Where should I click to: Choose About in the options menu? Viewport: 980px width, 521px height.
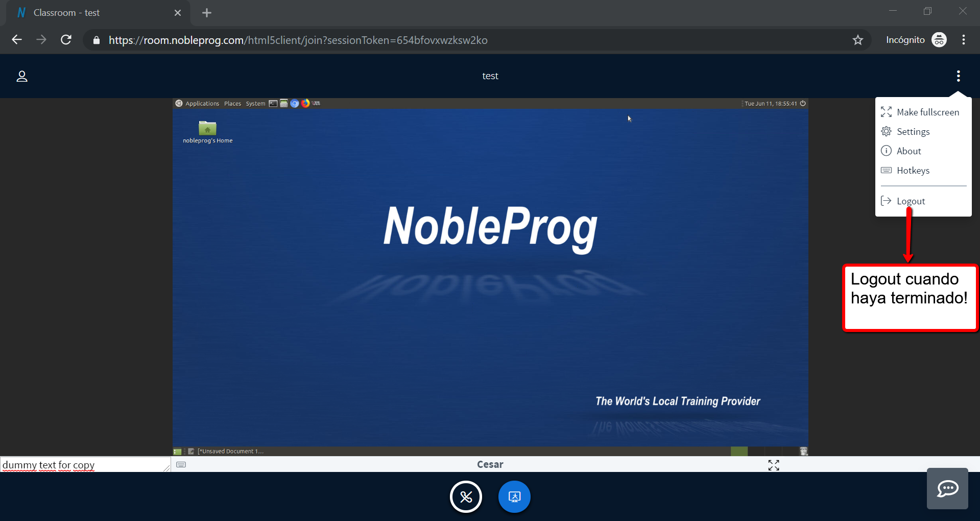901,151
